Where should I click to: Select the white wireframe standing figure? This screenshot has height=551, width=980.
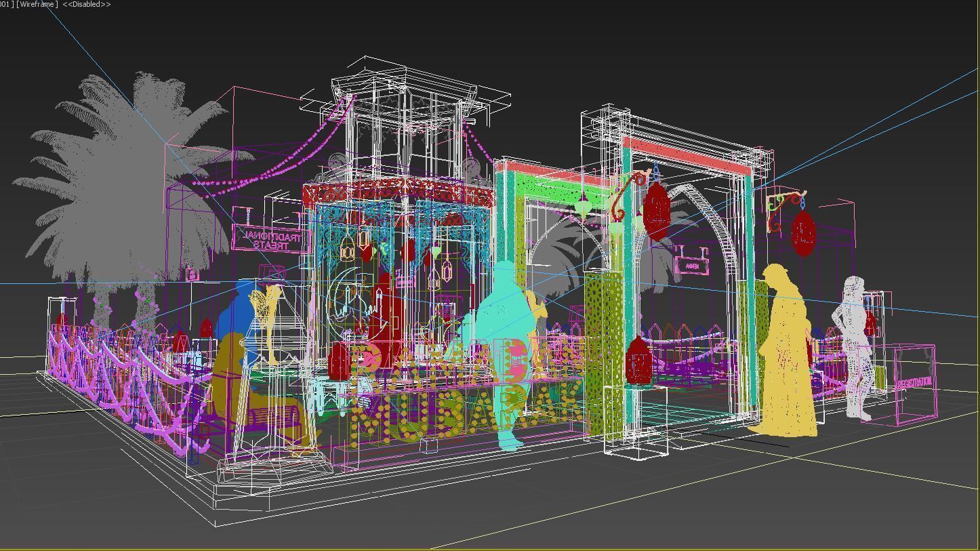point(853,347)
